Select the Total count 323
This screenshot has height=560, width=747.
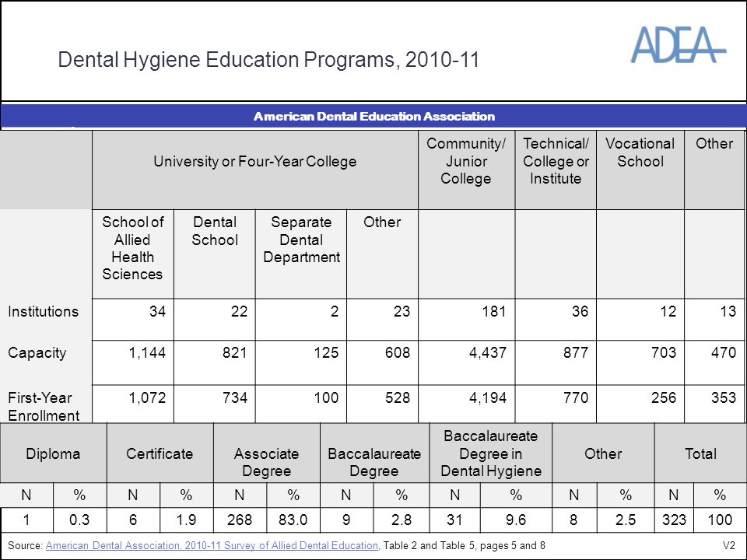tap(674, 520)
